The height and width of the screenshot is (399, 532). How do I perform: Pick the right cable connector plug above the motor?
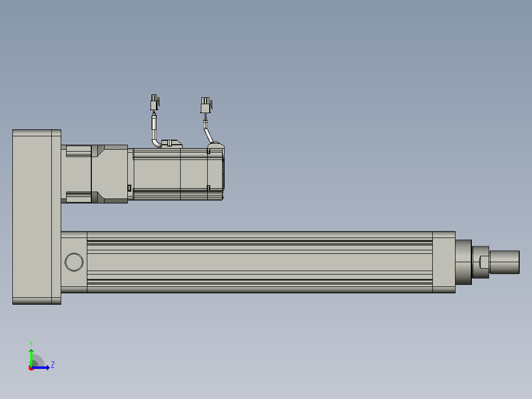click(206, 105)
